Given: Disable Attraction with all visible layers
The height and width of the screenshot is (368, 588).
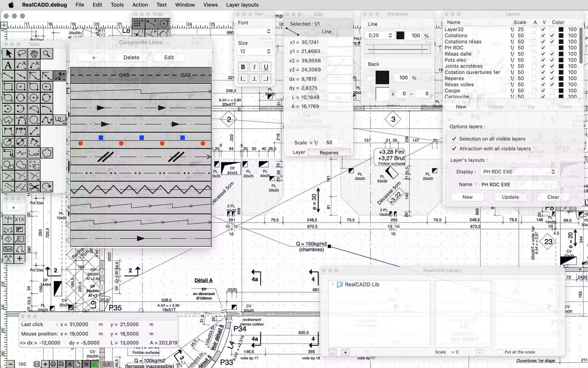Looking at the screenshot, I should tap(454, 148).
